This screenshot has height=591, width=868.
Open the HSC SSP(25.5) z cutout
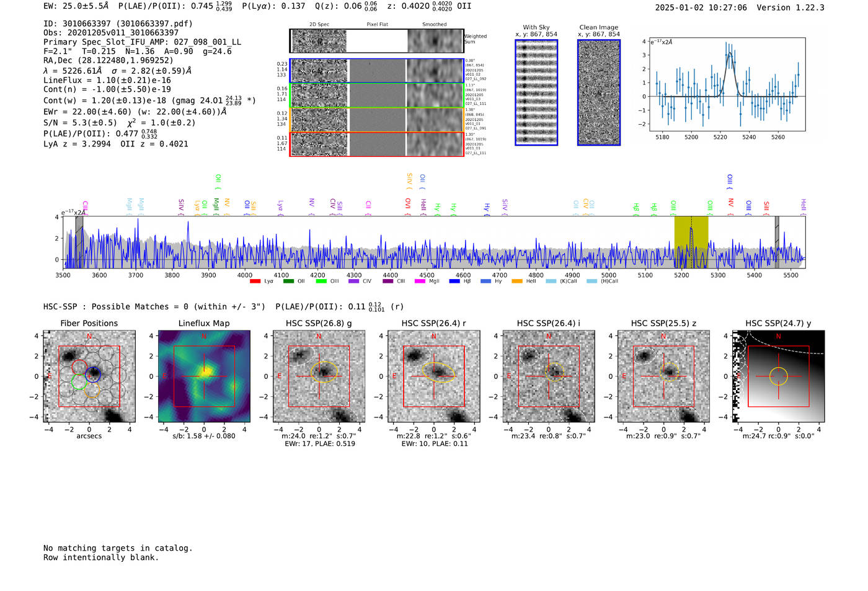[x=663, y=376]
